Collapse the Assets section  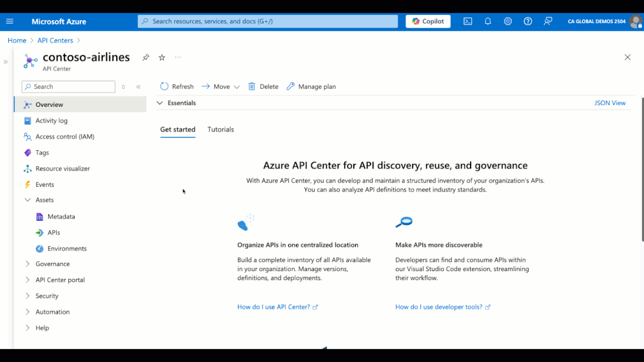click(x=28, y=200)
